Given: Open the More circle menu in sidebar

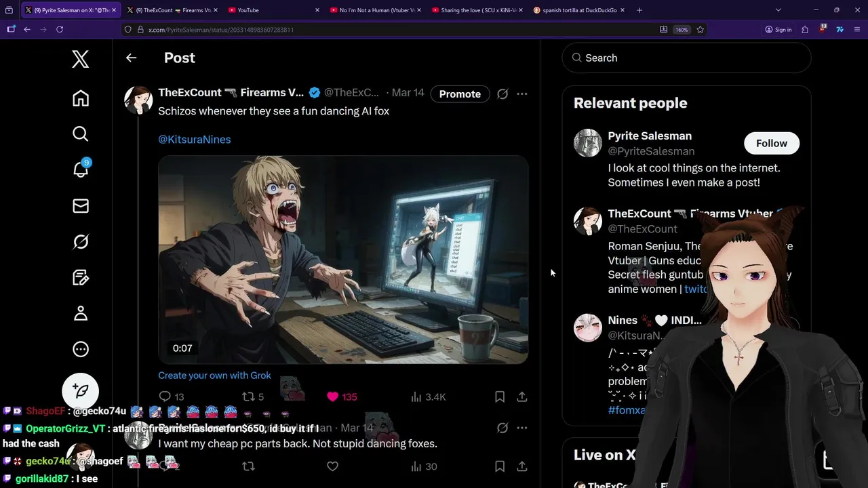Looking at the screenshot, I should (x=81, y=349).
